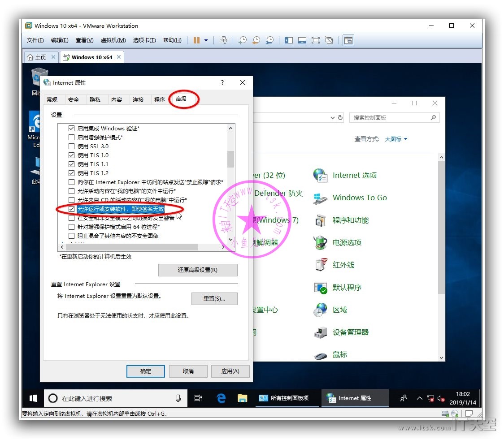Click the taskbar microphone icon
The height and width of the screenshot is (439, 504).
point(178,399)
